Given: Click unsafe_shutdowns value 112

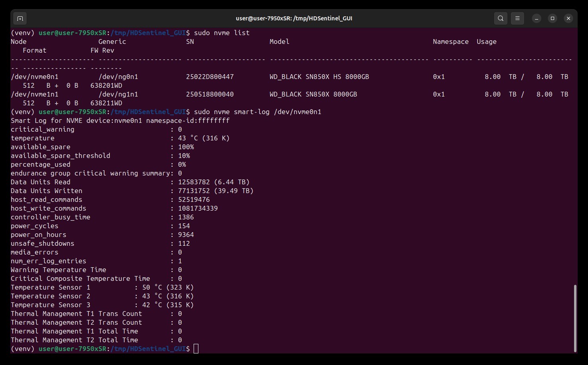Looking at the screenshot, I should tap(184, 243).
